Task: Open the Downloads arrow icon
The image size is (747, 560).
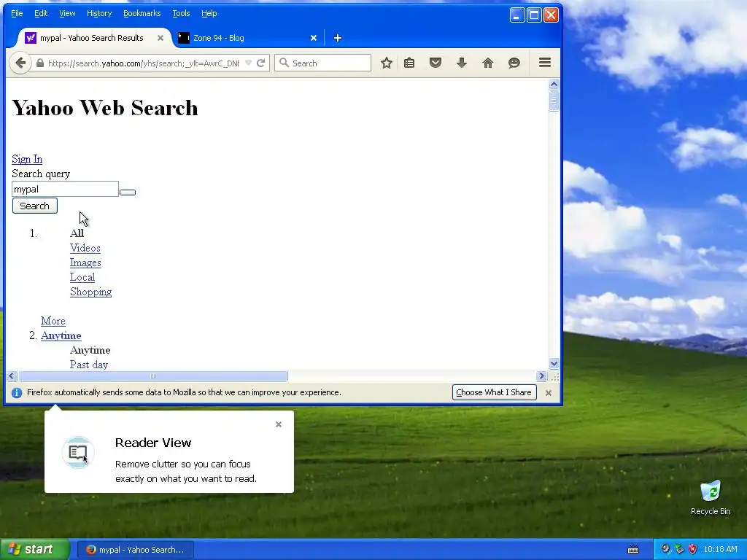Action: click(x=461, y=63)
